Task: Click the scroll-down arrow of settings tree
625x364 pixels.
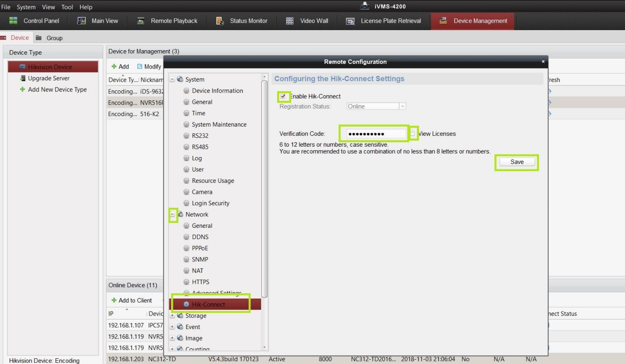Action: coord(264,347)
